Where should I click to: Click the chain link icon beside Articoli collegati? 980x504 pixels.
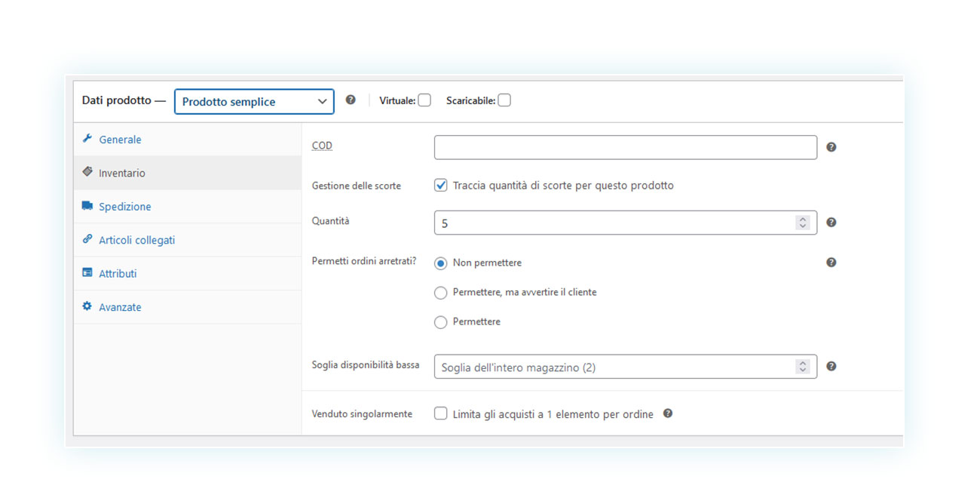pyautogui.click(x=87, y=239)
